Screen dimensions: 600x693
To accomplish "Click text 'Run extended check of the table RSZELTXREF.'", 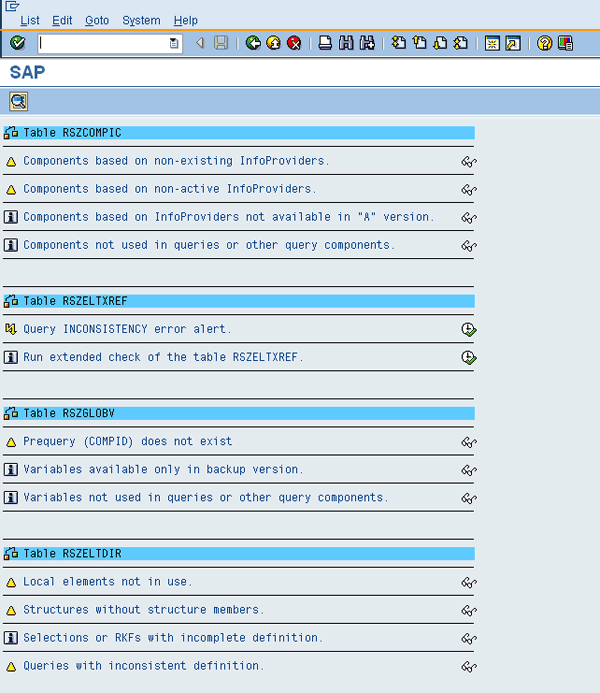I will pos(163,357).
